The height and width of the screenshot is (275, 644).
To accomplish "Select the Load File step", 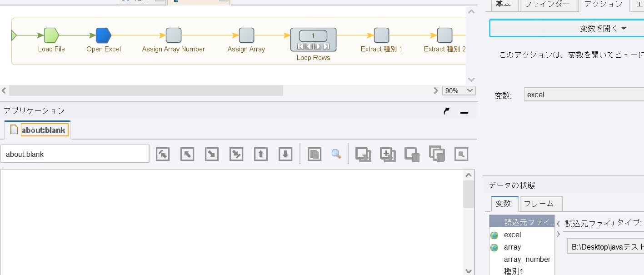I will point(51,35).
